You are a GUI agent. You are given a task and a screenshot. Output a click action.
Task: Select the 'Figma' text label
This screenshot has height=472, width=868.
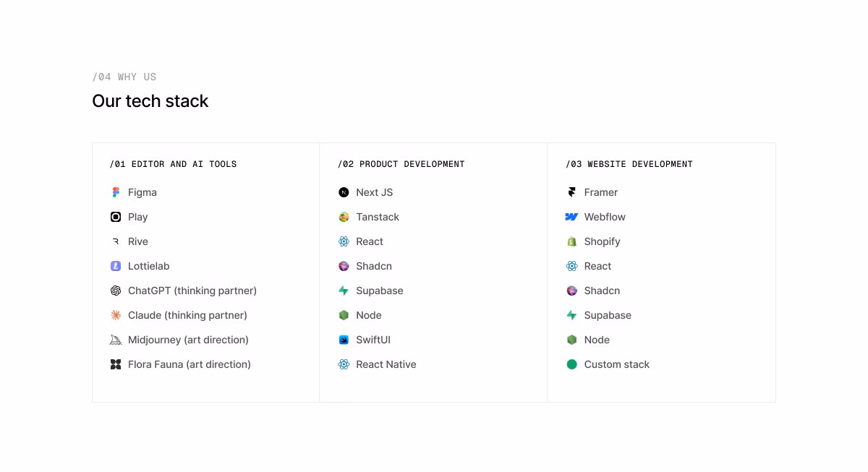(142, 192)
